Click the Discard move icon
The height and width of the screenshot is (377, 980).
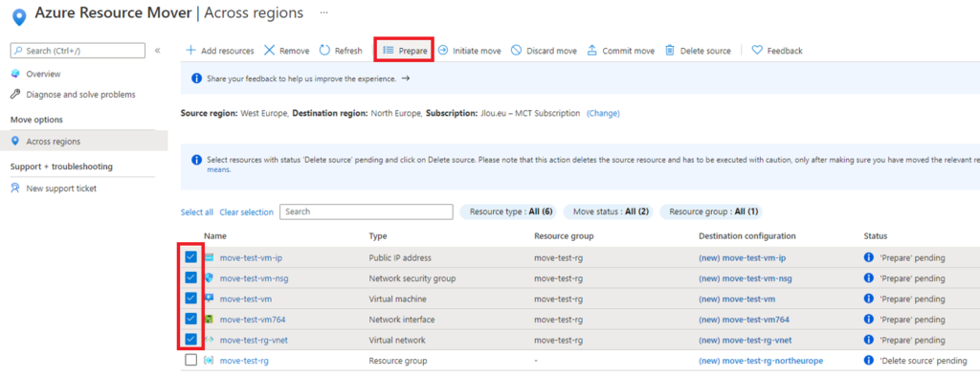516,51
